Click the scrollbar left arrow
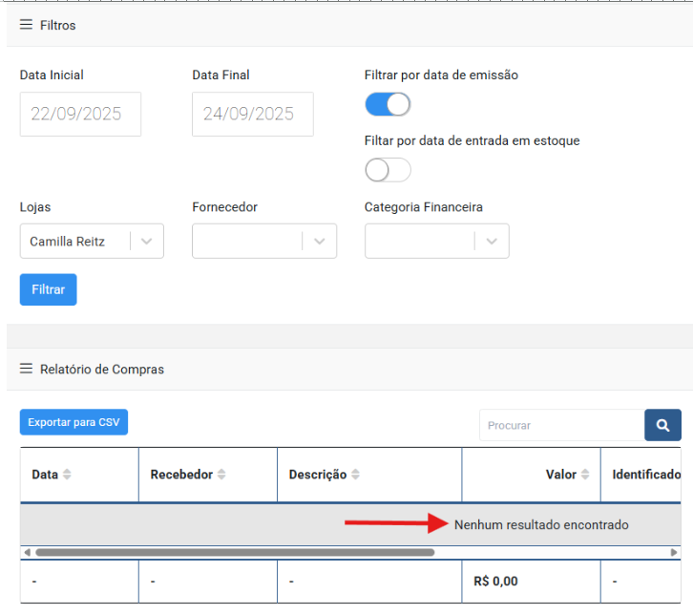The height and width of the screenshot is (616, 693). click(x=27, y=552)
